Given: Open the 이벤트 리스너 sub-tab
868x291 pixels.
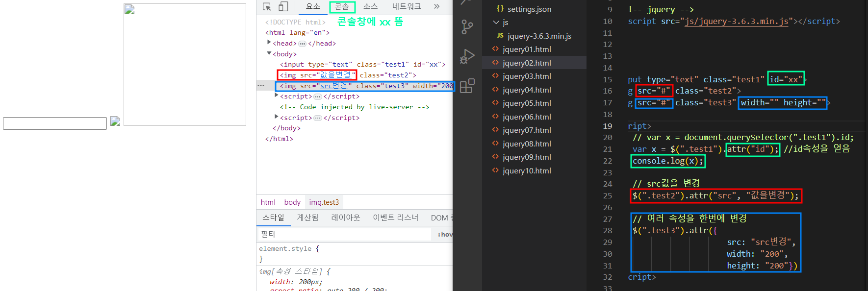Looking at the screenshot, I should tap(396, 218).
